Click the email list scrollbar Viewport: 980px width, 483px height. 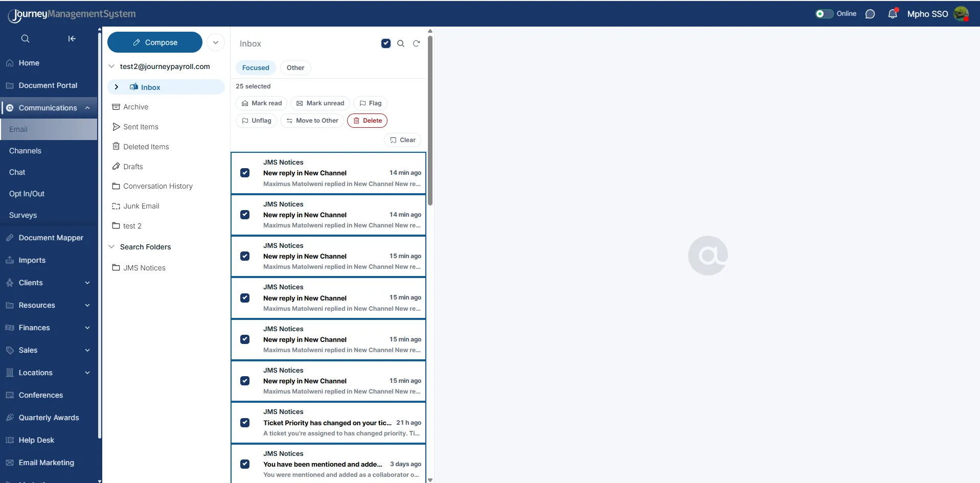coord(430,120)
